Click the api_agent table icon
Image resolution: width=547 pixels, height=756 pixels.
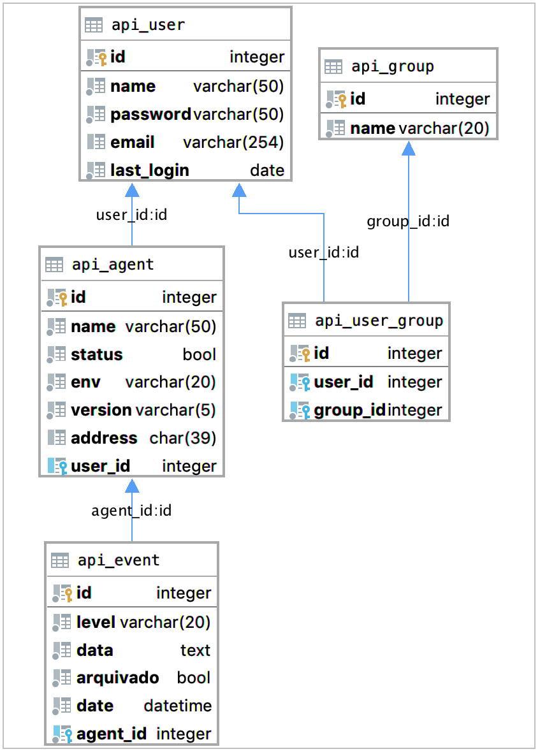(54, 265)
